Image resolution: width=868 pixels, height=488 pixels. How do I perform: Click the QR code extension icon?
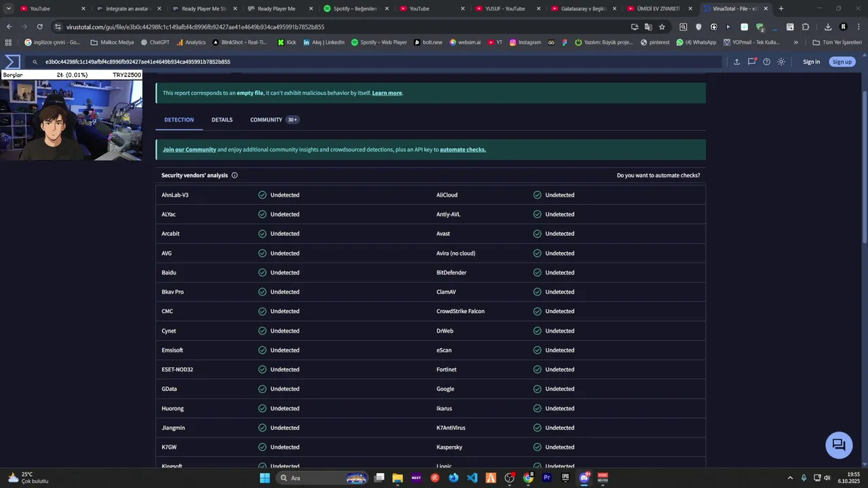click(x=790, y=27)
